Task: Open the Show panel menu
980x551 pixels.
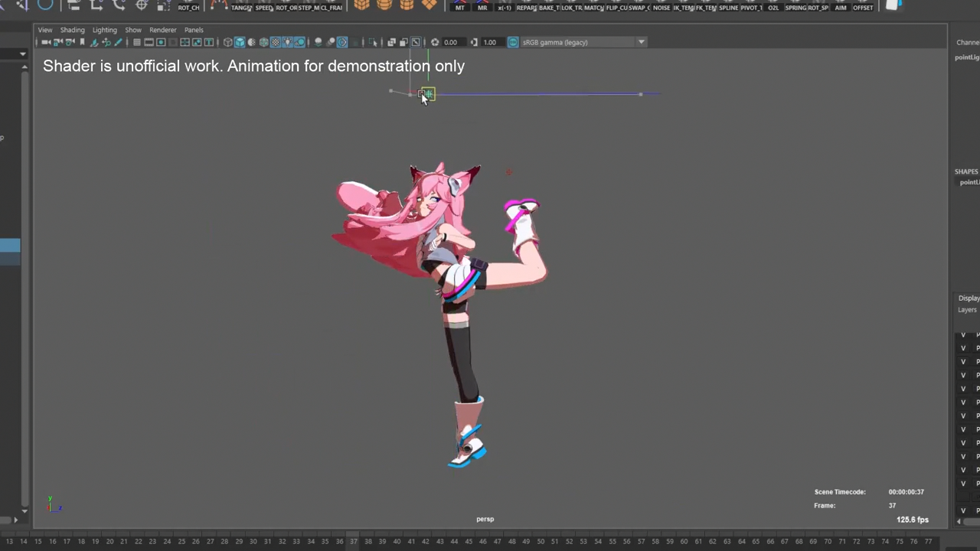Action: (133, 30)
